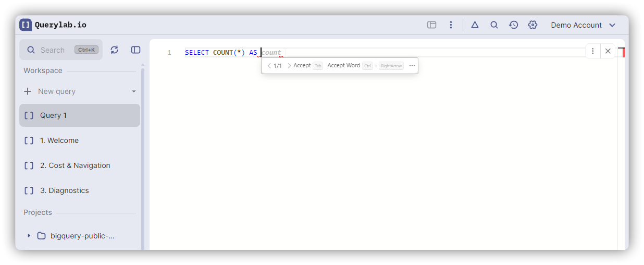The width and height of the screenshot is (644, 265).
Task: Create a New query
Action: (x=57, y=91)
